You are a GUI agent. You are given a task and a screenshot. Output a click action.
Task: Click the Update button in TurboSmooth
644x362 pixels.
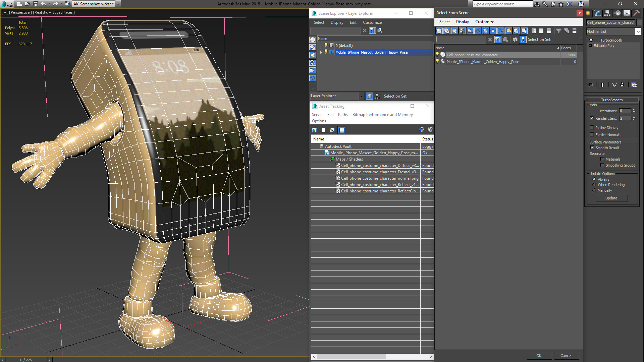[x=611, y=198]
